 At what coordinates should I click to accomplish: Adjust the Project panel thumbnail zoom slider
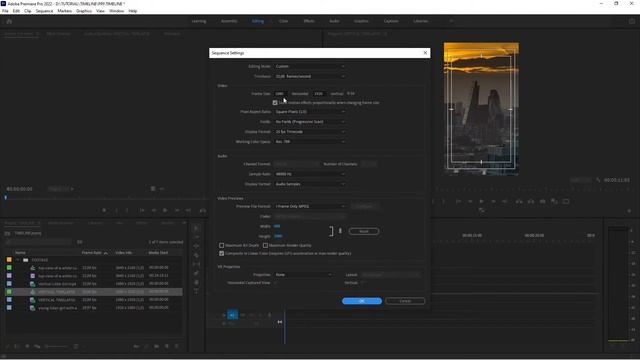coord(56,346)
